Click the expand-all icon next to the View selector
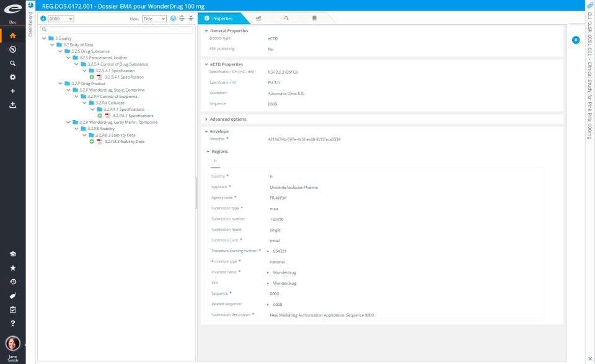The width and height of the screenshot is (595, 364). click(x=182, y=19)
